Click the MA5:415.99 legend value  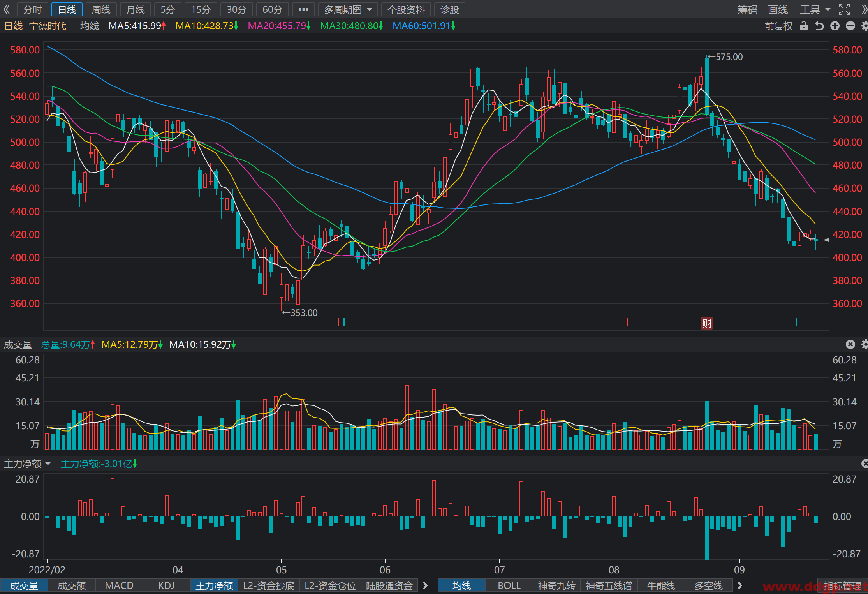click(x=137, y=26)
